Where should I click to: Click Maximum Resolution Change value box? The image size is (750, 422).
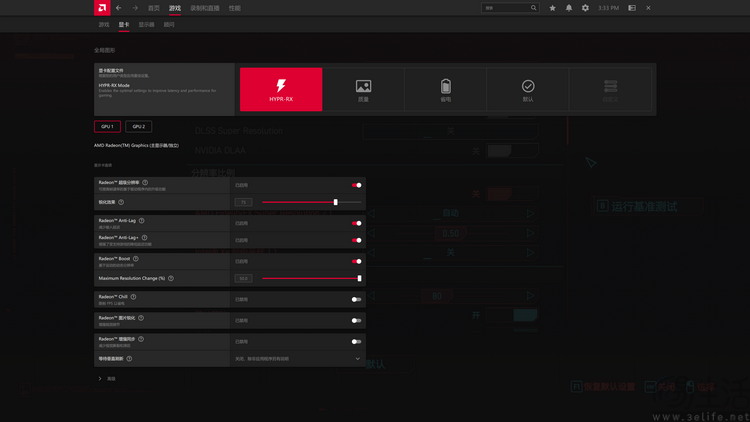point(243,278)
